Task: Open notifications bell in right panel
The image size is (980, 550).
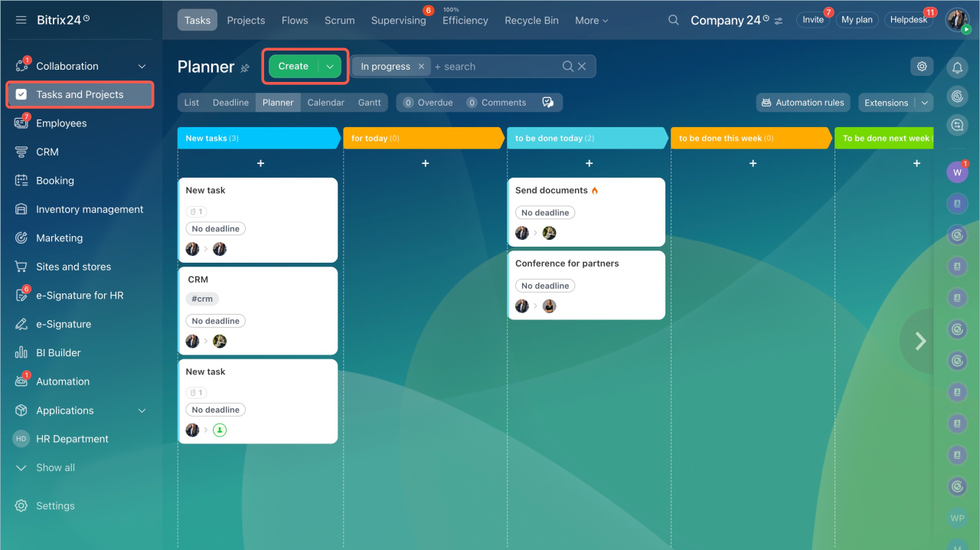Action: [x=957, y=68]
